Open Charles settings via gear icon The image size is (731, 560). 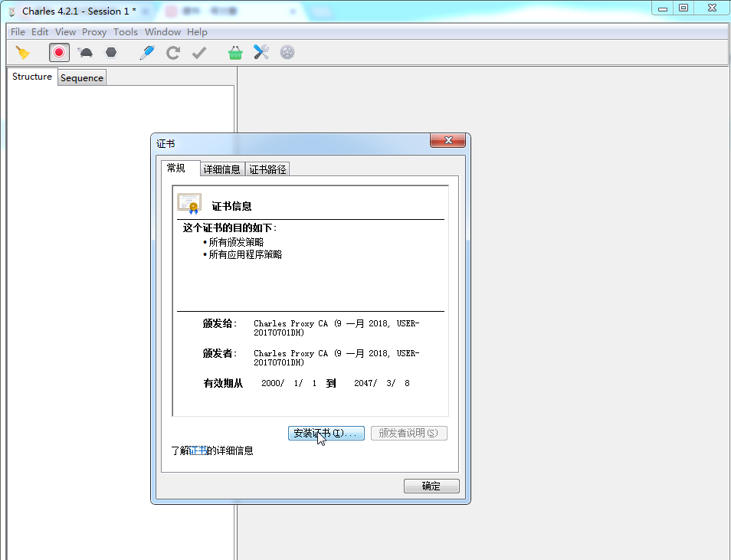[287, 52]
